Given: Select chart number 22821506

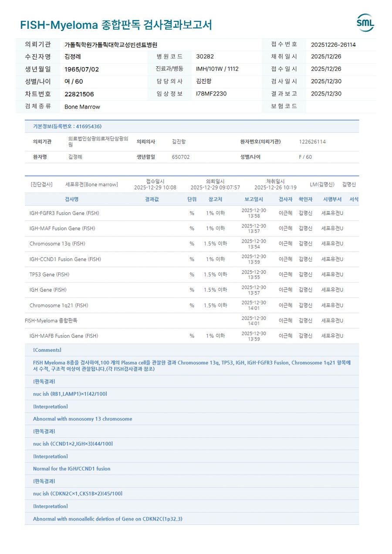Looking at the screenshot, I should (x=79, y=94).
